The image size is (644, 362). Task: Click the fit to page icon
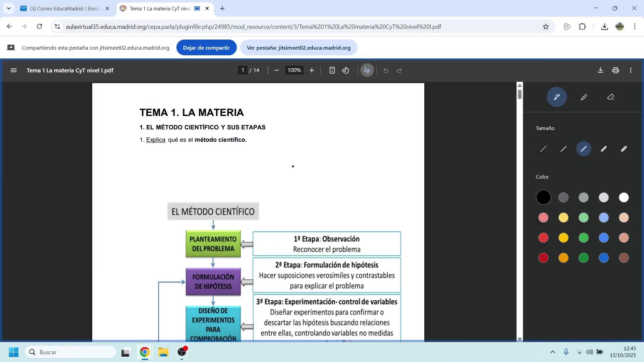(x=332, y=70)
